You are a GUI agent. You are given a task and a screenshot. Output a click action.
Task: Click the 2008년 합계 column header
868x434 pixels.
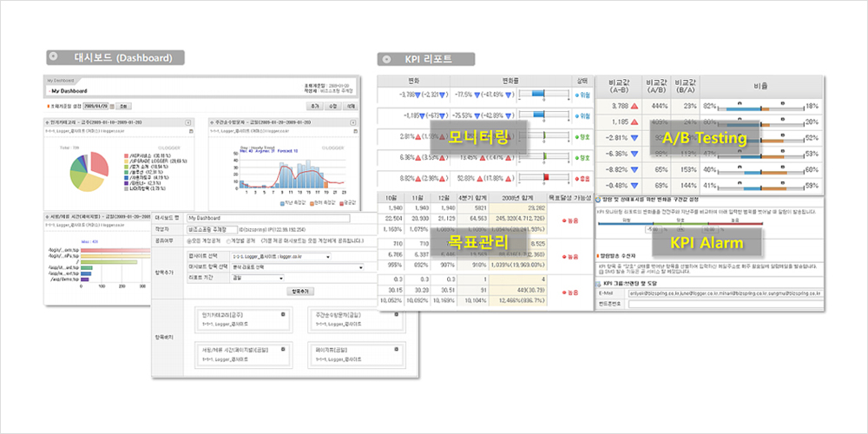tap(517, 197)
